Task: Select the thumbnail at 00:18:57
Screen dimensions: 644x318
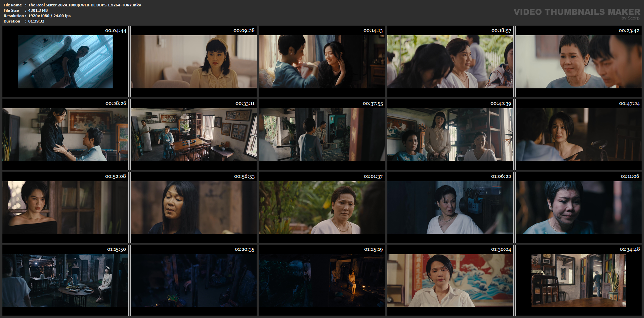Action: [450, 62]
